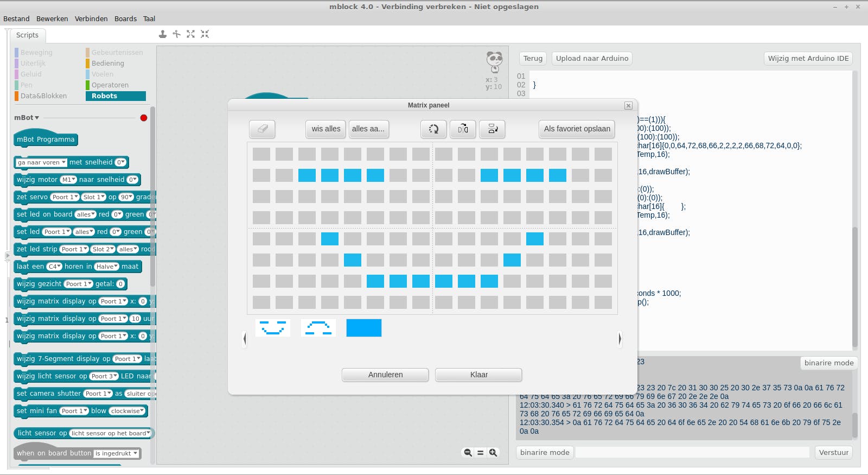This screenshot has width=868, height=475.
Task: Open the Bewerken menu
Action: pos(52,18)
